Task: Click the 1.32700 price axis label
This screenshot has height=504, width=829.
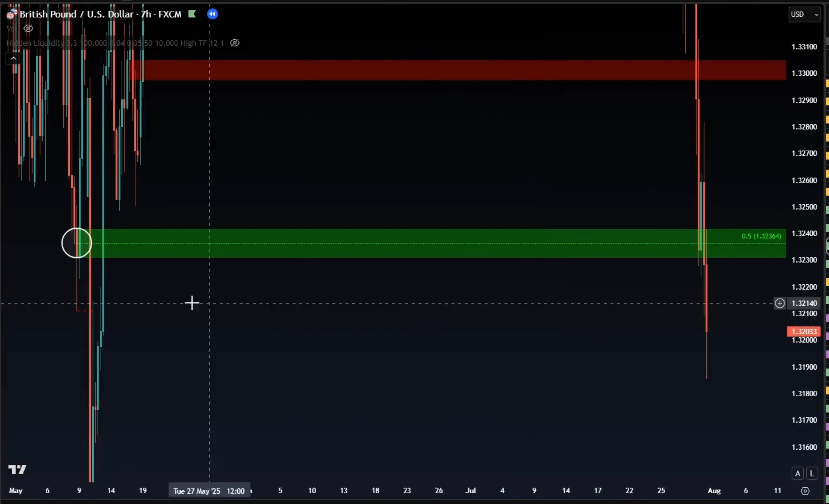Action: 804,154
